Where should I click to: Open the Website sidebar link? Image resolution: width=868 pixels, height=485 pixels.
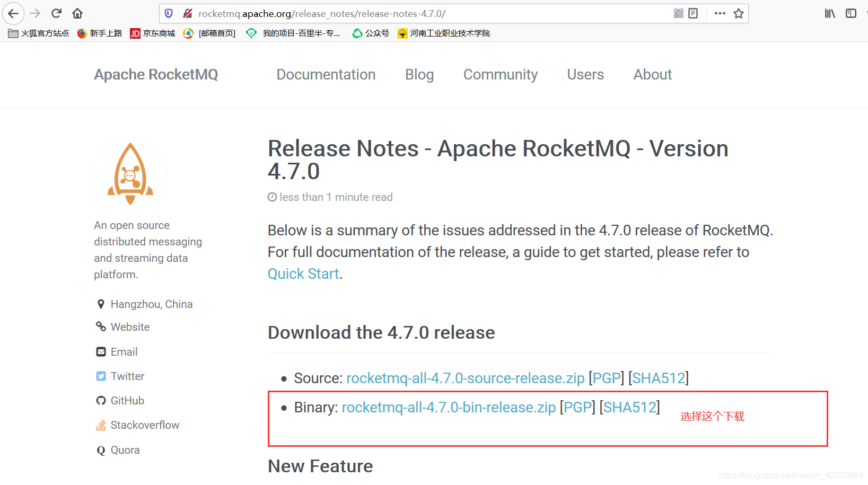(130, 327)
